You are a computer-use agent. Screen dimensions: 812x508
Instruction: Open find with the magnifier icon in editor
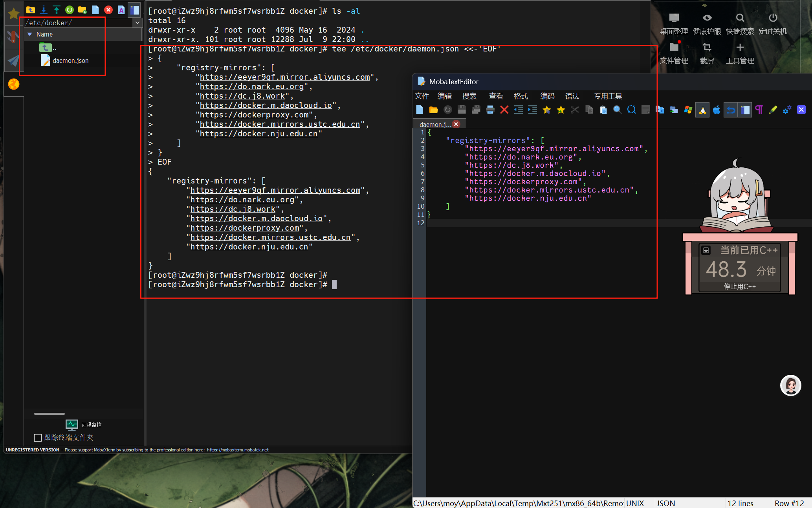[x=617, y=110]
